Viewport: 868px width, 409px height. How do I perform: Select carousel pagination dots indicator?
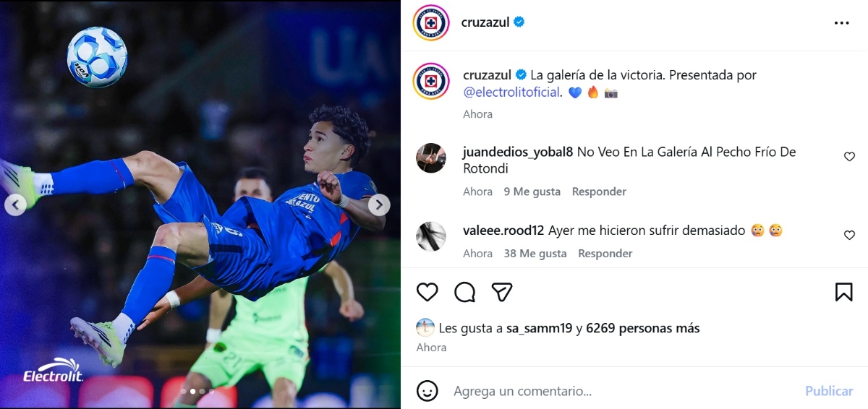197,391
